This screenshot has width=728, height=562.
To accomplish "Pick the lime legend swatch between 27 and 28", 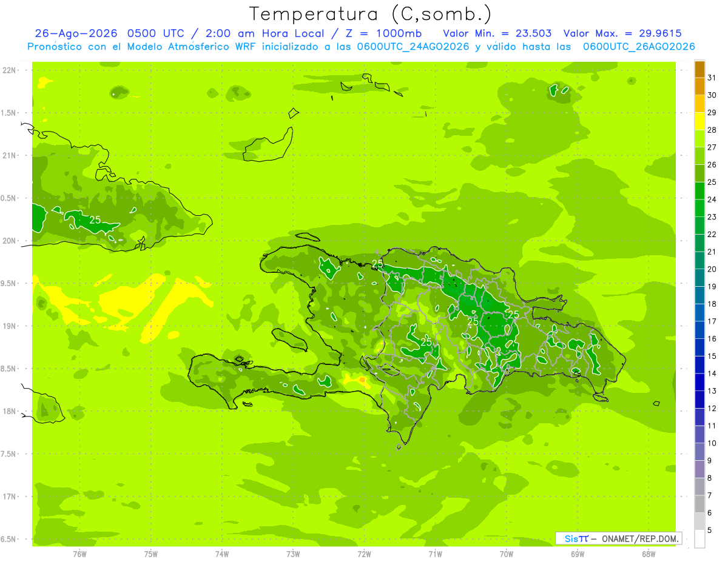I will pyautogui.click(x=699, y=139).
